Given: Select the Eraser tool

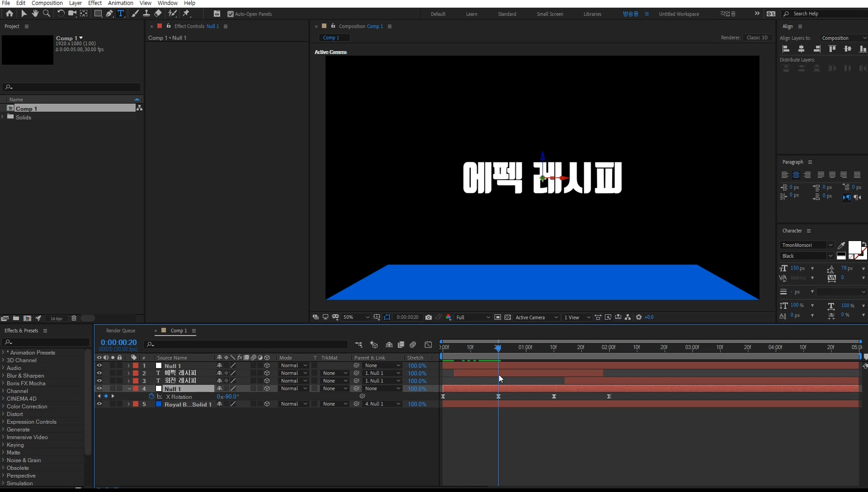Looking at the screenshot, I should 158,14.
